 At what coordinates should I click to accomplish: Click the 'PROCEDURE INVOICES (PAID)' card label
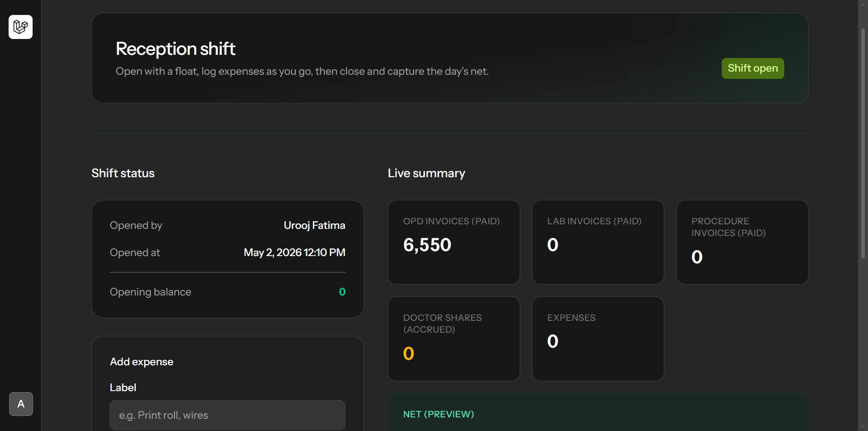729,227
